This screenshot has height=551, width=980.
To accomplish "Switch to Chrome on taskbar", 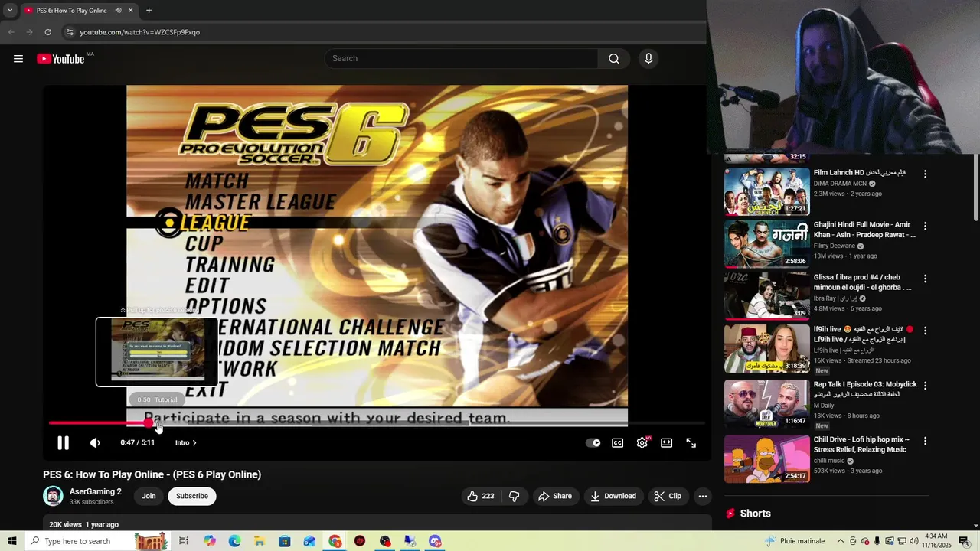I will (x=335, y=541).
